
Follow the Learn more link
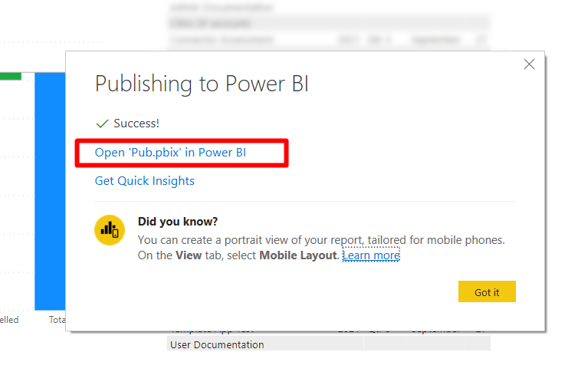coord(371,255)
